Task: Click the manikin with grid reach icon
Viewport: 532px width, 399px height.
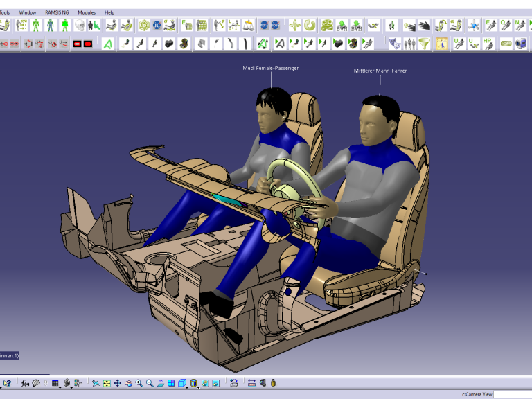Action: (x=202, y=26)
